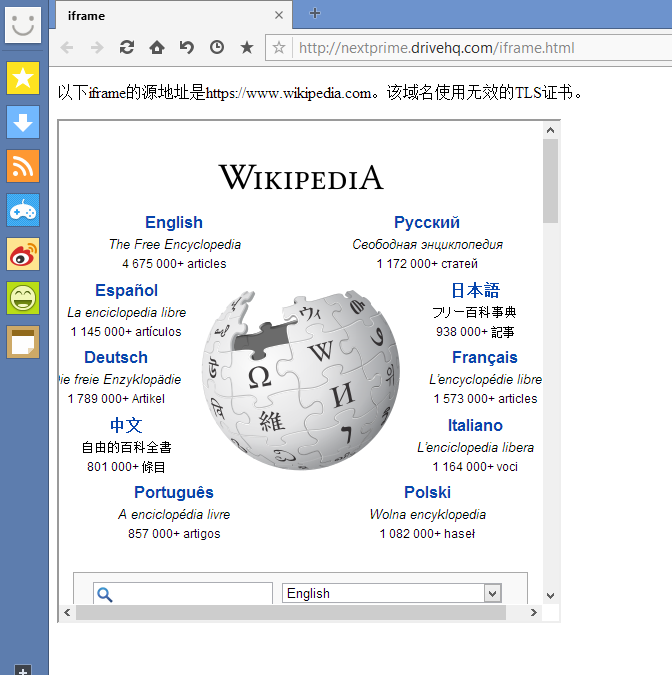Click the text 'The Free Encyclopedia'
The image size is (672, 675).
click(175, 245)
